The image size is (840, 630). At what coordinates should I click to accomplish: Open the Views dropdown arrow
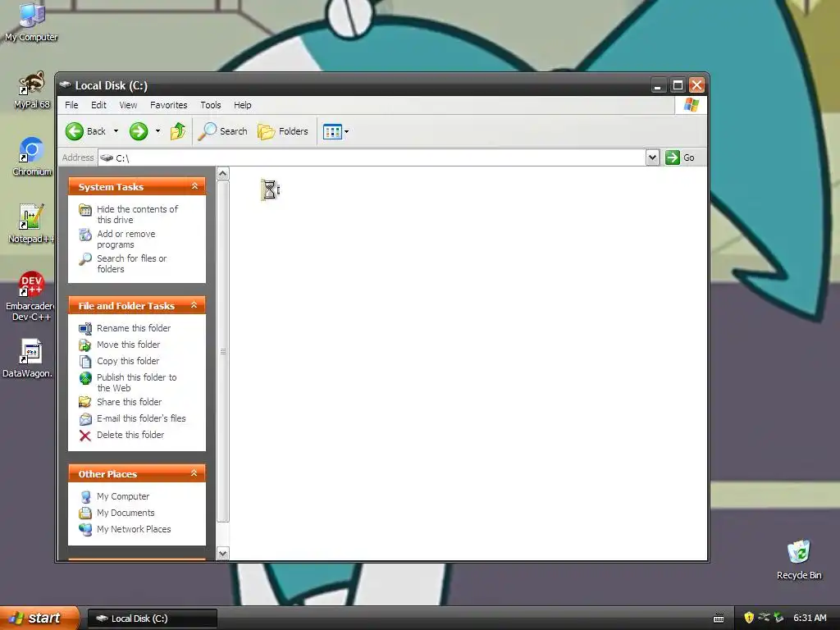click(x=347, y=131)
